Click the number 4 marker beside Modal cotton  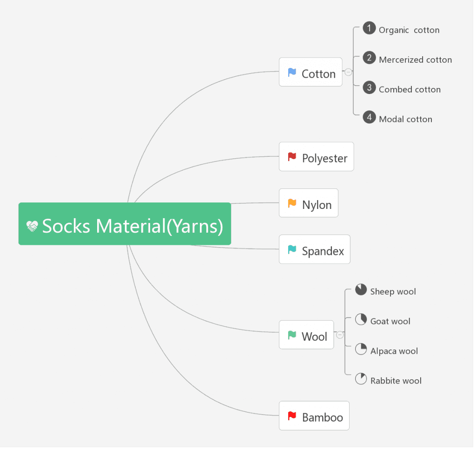pos(369,117)
